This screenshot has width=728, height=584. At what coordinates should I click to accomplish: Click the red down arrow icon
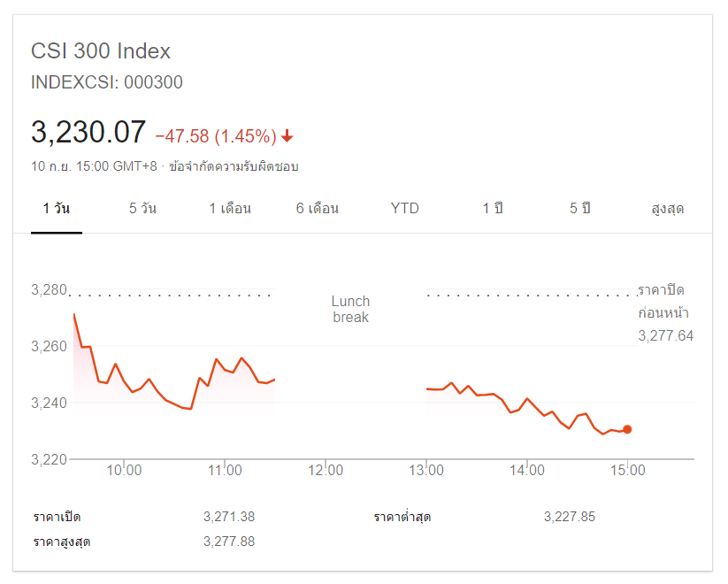point(287,136)
